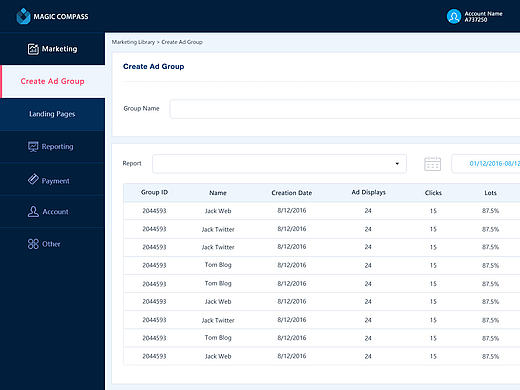This screenshot has height=390, width=520.
Task: Sort by Ad Displays column header
Action: (x=368, y=192)
